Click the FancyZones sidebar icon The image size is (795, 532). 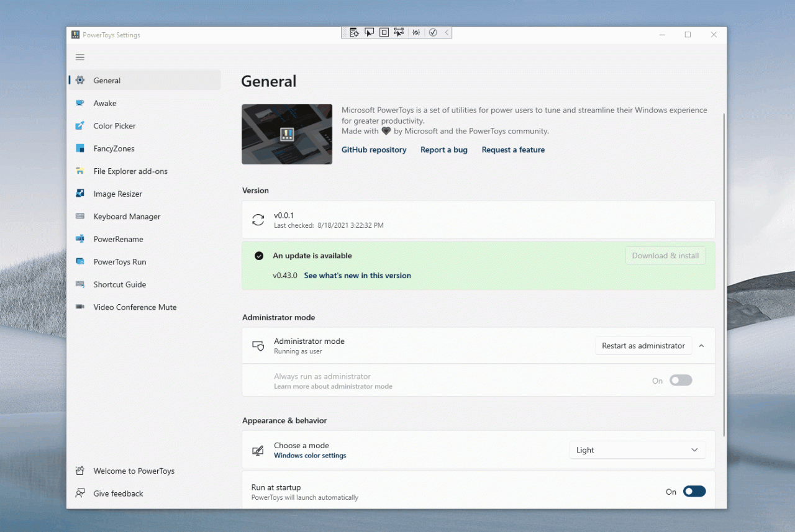click(80, 148)
